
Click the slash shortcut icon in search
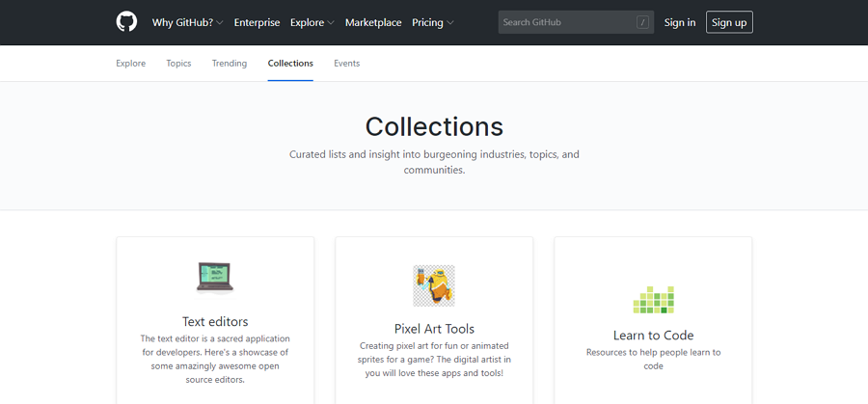click(642, 23)
